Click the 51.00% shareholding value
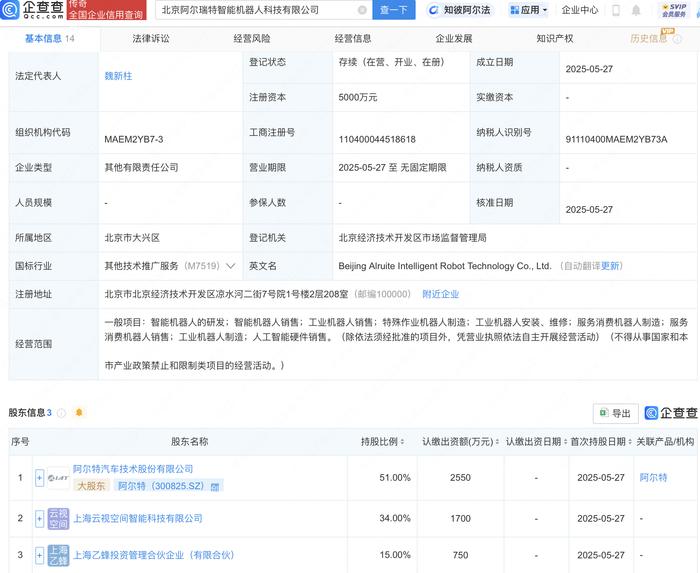Viewport: 700px width, 573px height. (x=395, y=478)
